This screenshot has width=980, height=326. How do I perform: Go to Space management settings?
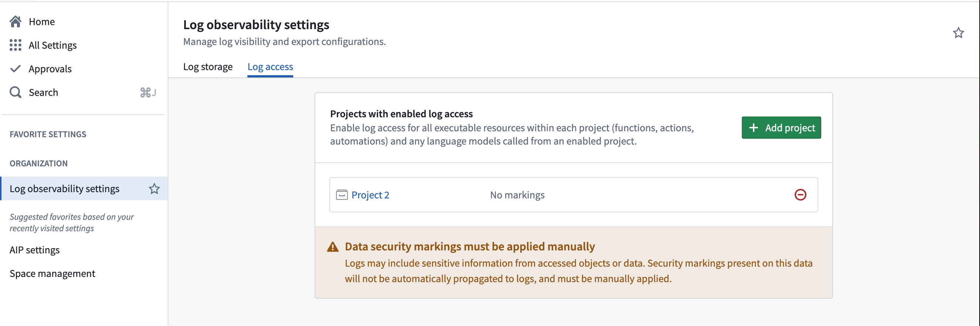[52, 274]
